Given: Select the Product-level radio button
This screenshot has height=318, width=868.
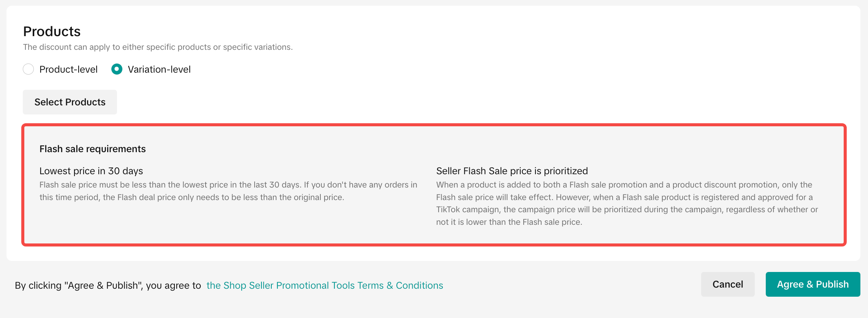Looking at the screenshot, I should click(x=29, y=69).
